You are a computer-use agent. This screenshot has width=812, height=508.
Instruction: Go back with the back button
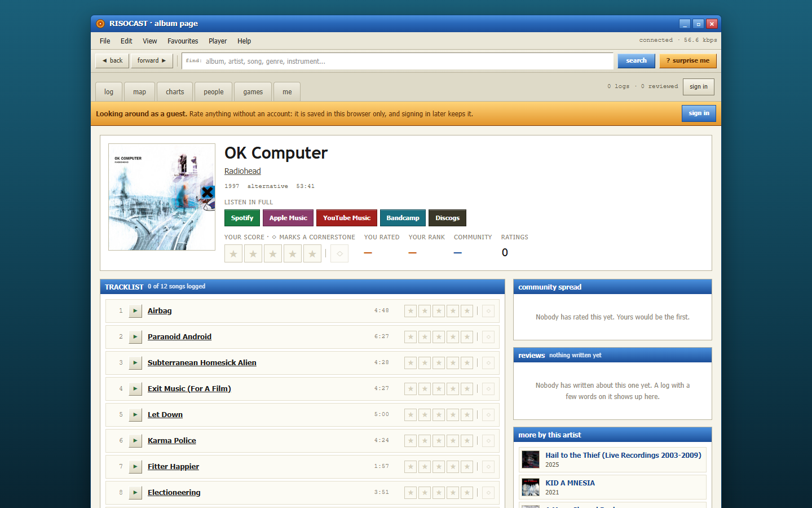tap(112, 61)
